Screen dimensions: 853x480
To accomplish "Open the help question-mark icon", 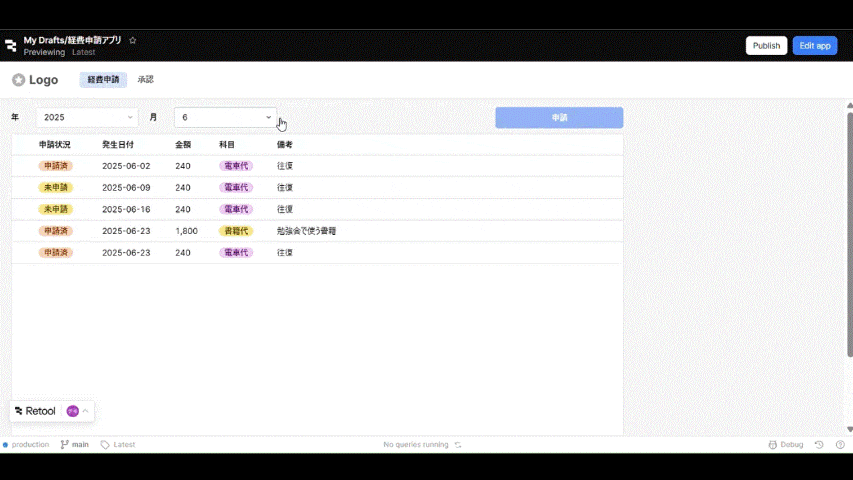I will pos(840,445).
